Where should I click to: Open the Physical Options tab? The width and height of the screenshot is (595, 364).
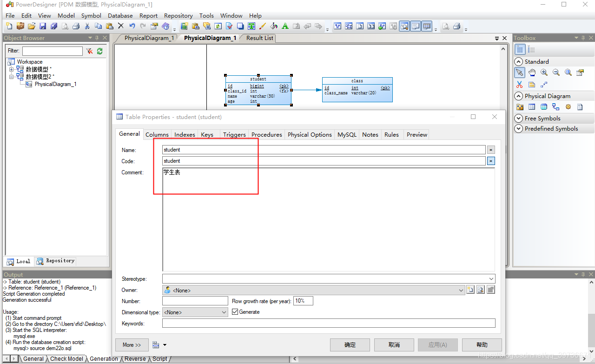click(x=310, y=134)
